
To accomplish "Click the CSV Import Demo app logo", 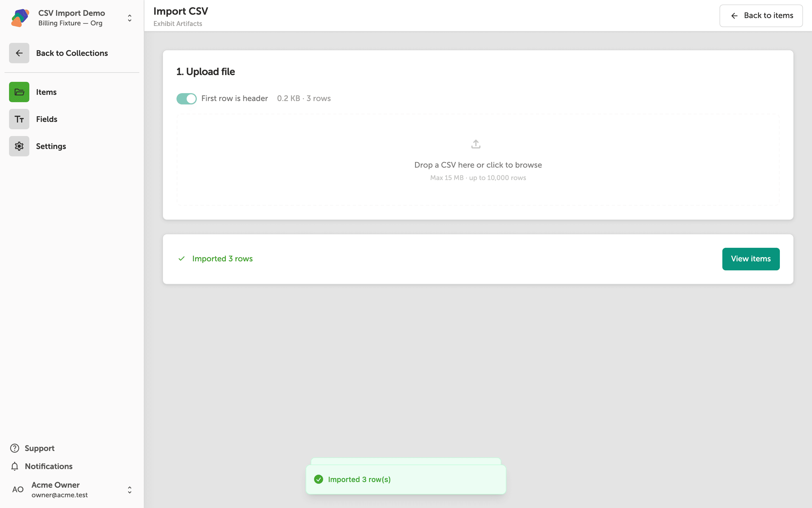I will (x=20, y=18).
